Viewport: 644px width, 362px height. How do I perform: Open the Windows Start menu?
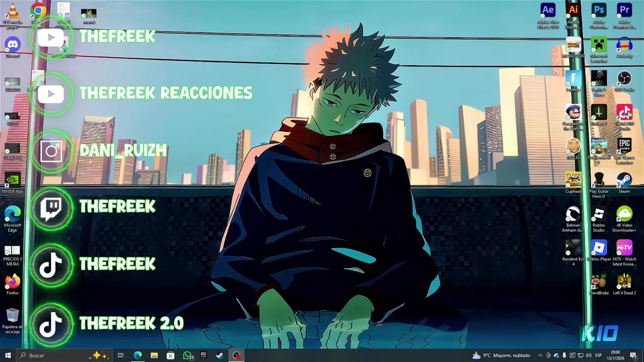[8, 355]
